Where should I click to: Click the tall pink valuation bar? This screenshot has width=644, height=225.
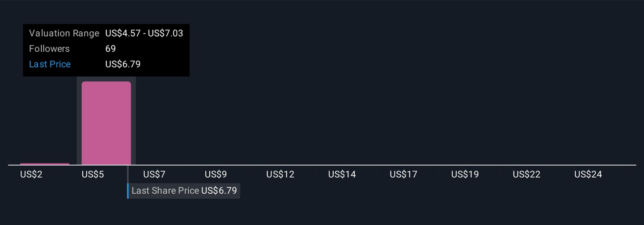coord(106,123)
